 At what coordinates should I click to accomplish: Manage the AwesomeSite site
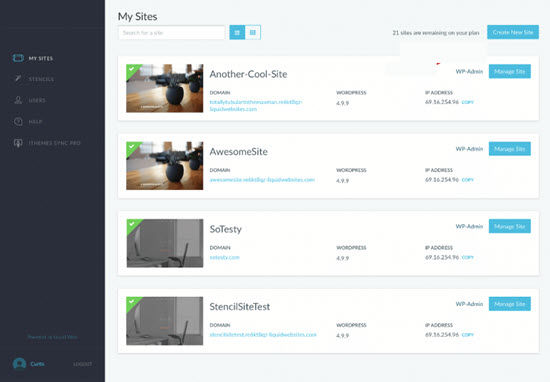[510, 149]
